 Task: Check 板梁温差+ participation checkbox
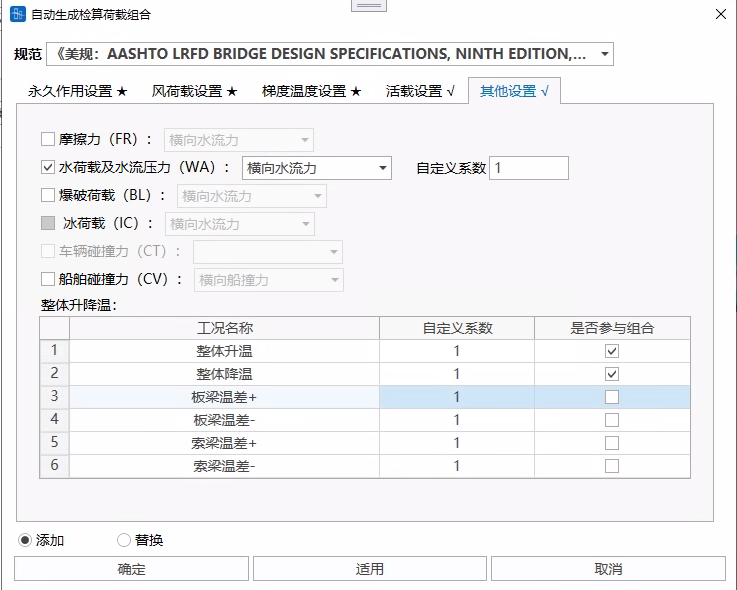point(612,397)
